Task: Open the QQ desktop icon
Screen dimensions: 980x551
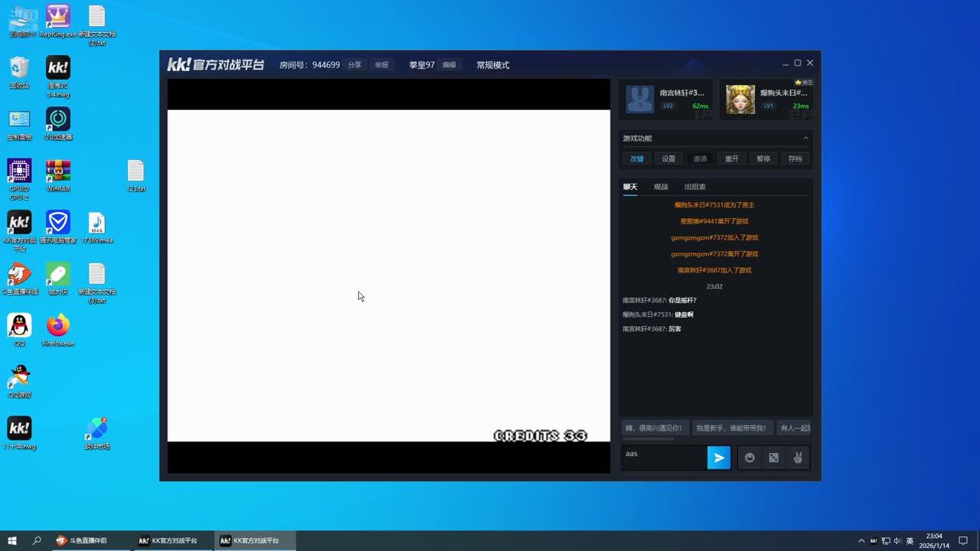Action: 19,326
